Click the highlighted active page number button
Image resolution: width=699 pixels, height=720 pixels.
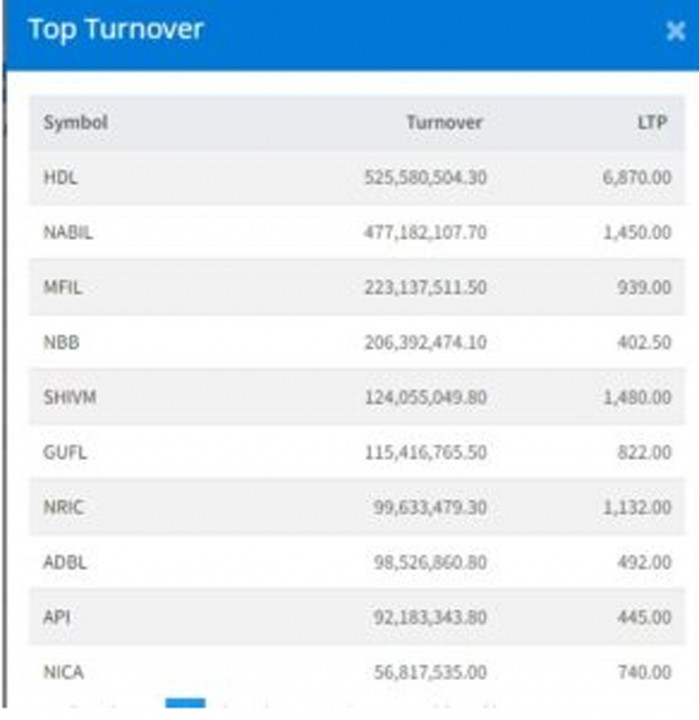pos(185,705)
